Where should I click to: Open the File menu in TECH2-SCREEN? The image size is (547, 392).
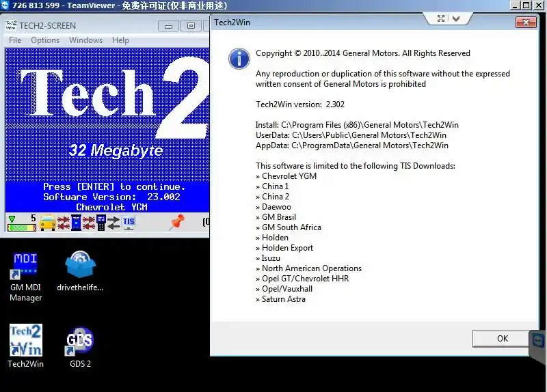(15, 40)
